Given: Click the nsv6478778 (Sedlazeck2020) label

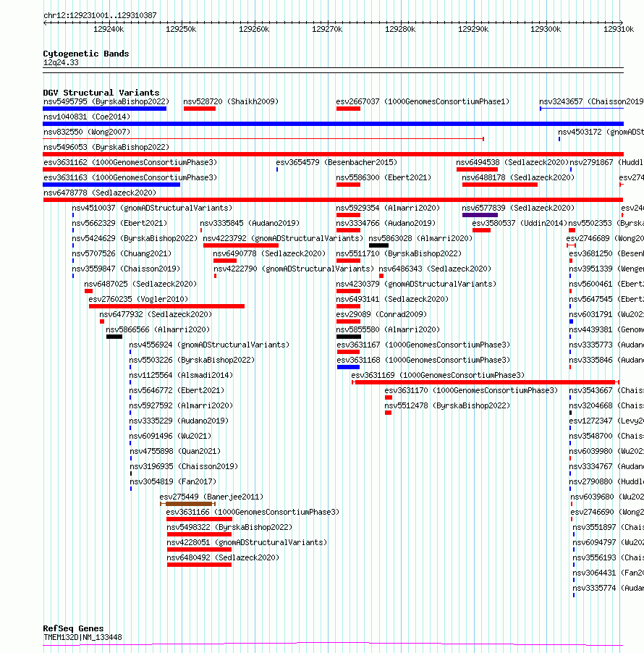Looking at the screenshot, I should tap(100, 193).
